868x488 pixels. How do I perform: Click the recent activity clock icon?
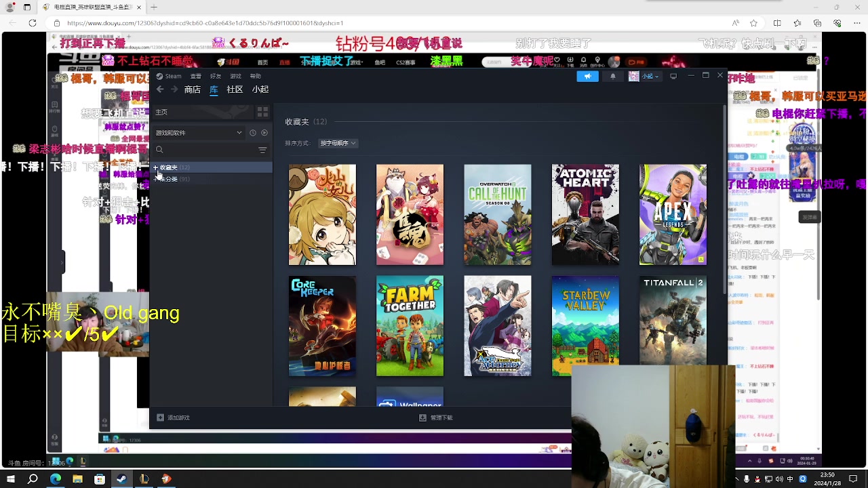coord(253,133)
